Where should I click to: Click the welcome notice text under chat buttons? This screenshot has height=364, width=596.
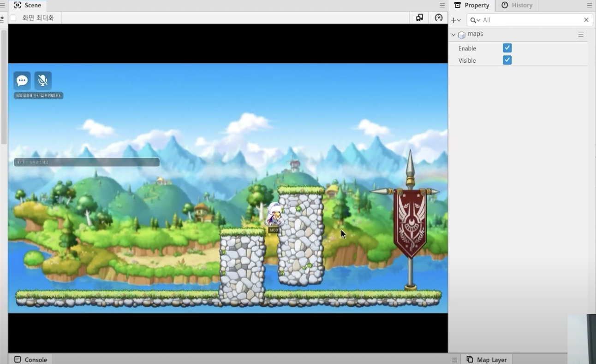pos(38,95)
